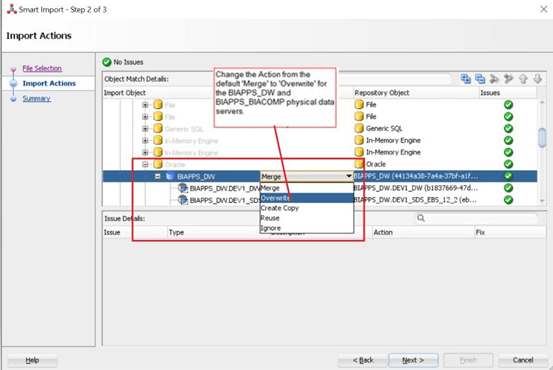Click the Action column header

click(x=423, y=232)
